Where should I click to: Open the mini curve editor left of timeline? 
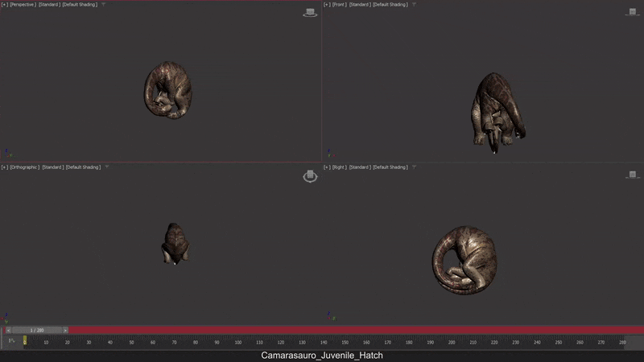click(x=11, y=341)
